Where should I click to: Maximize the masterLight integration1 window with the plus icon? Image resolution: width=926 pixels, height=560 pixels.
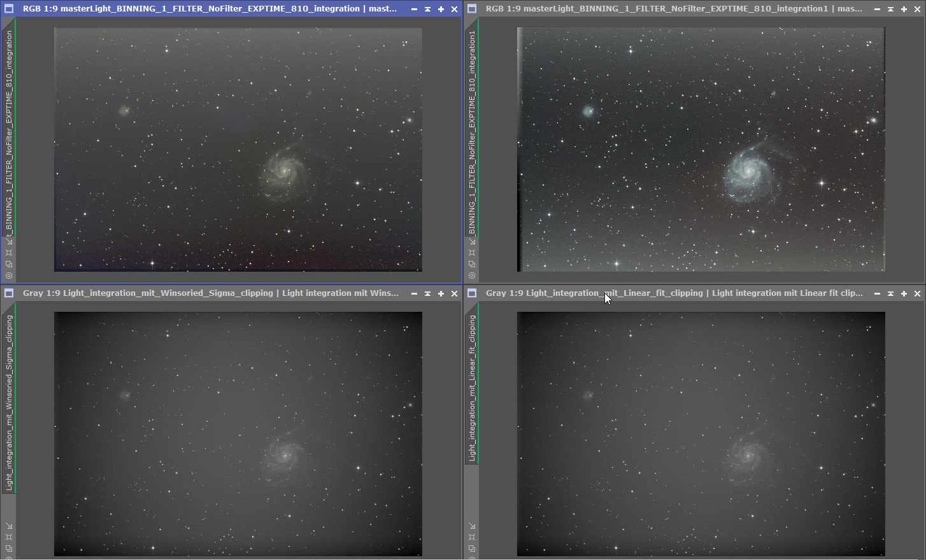tap(904, 10)
